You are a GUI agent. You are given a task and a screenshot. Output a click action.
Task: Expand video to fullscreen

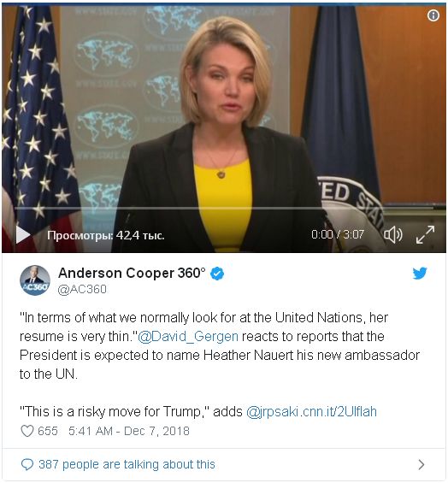click(425, 235)
